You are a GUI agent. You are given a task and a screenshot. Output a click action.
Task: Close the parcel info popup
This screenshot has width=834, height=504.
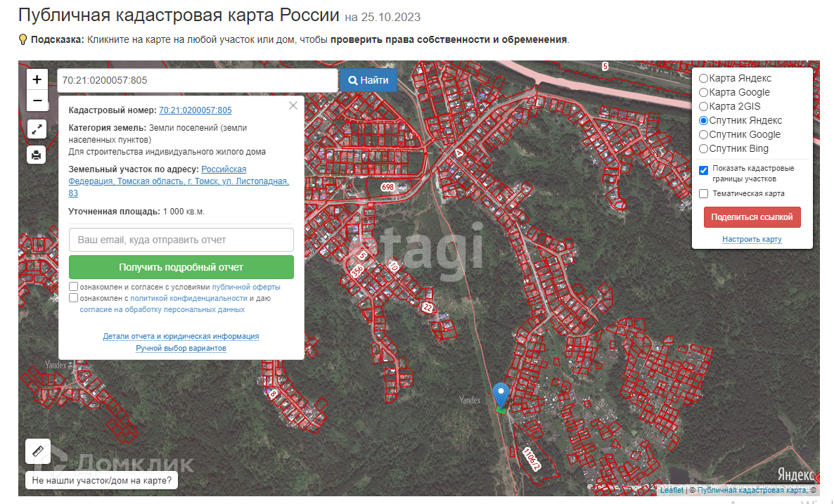[293, 105]
